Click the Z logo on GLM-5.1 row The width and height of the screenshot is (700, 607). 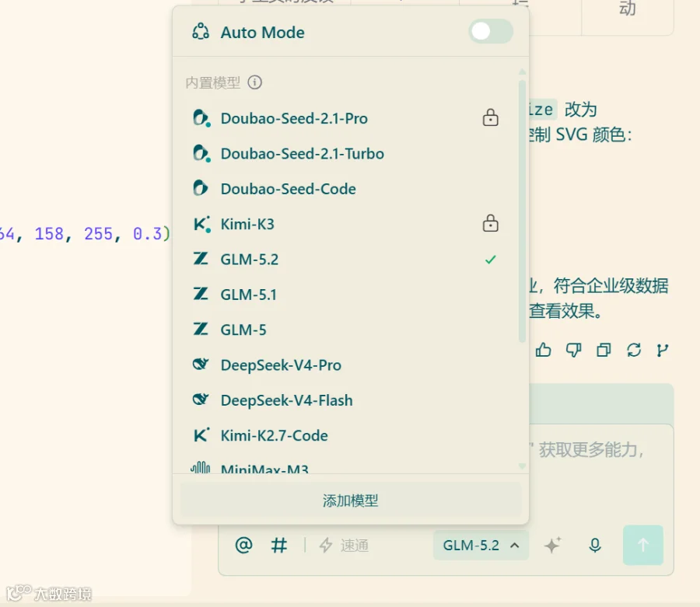(x=201, y=294)
